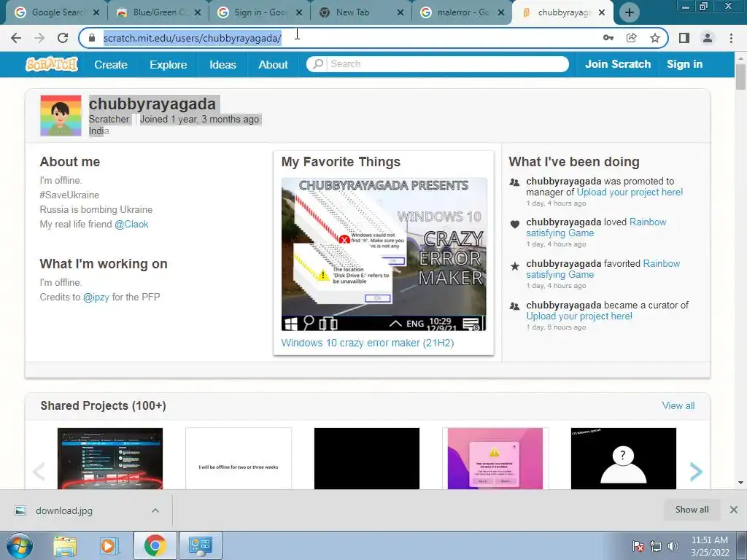The height and width of the screenshot is (560, 747).
Task: Click the share page icon
Action: 632,38
